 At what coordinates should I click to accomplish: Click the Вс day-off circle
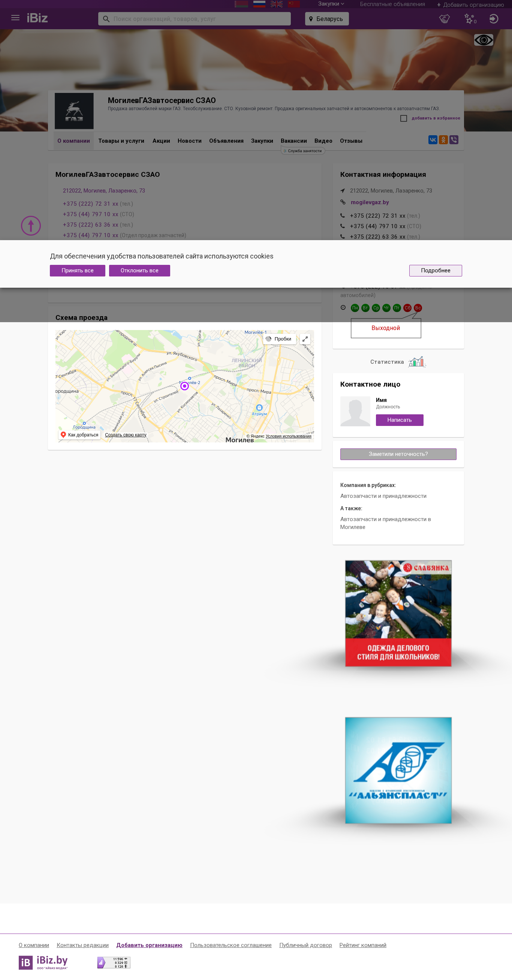[418, 308]
